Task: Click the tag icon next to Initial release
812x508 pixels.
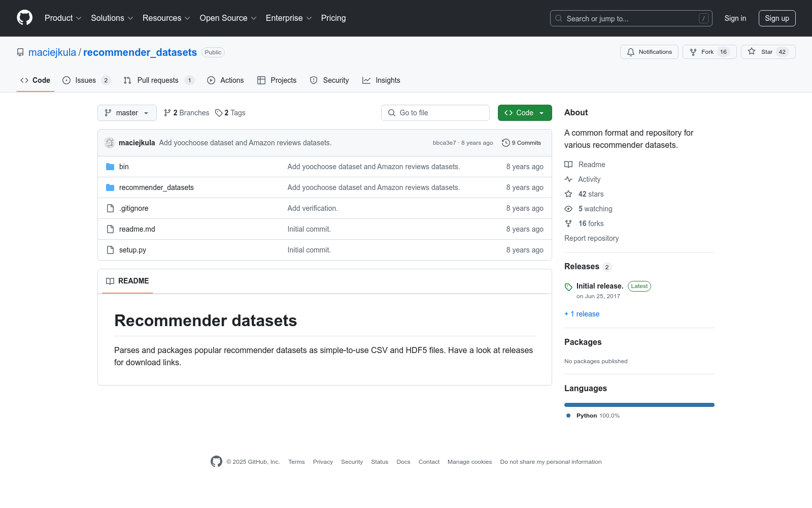Action: point(568,287)
